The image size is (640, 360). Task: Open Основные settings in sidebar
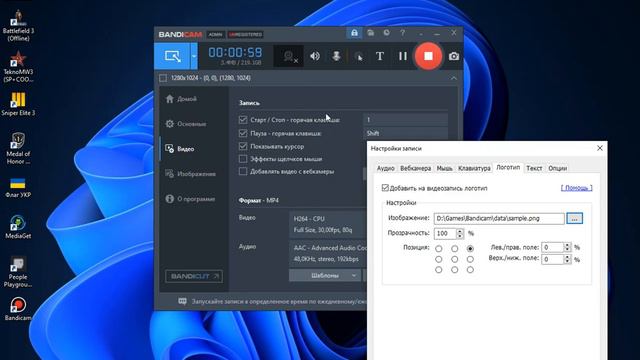click(x=186, y=124)
